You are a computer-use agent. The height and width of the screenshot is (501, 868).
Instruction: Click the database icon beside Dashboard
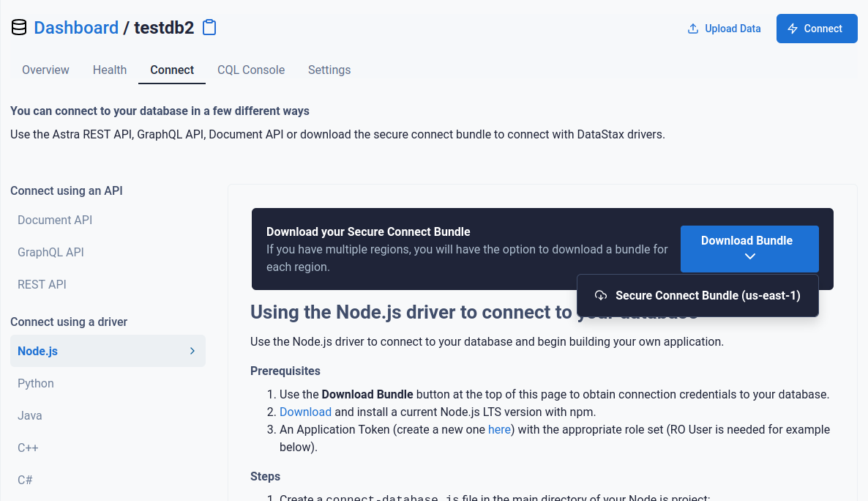[x=19, y=27]
